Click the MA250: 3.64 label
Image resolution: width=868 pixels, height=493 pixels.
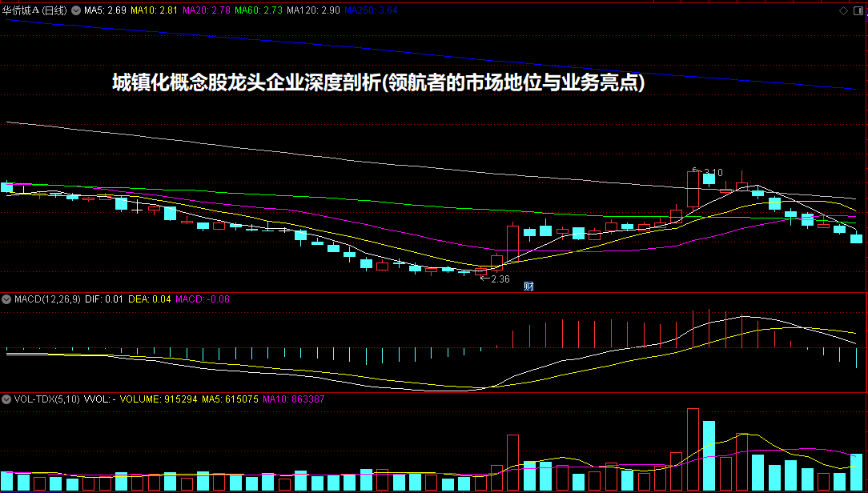[371, 10]
